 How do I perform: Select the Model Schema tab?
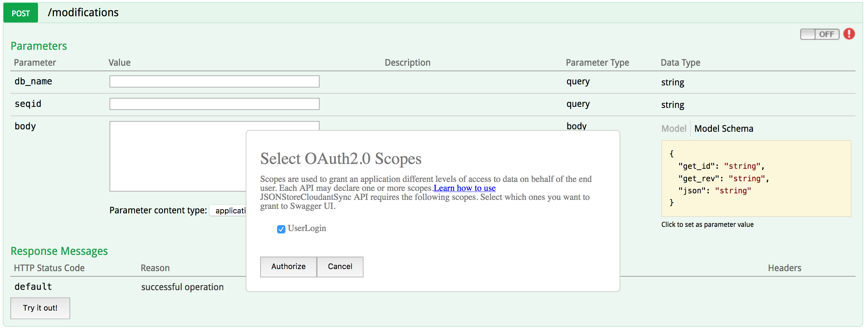point(724,129)
